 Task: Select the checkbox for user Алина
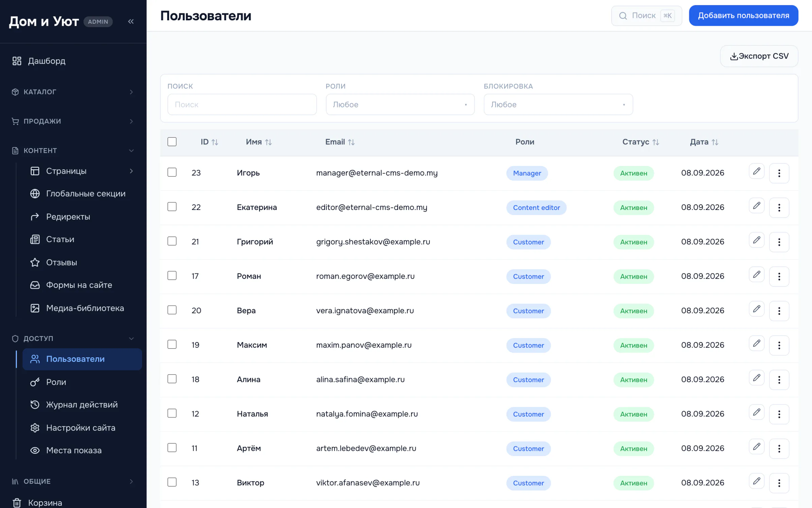[172, 379]
